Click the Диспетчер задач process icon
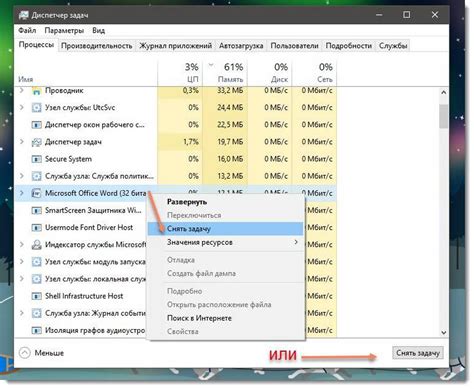The image size is (474, 389). (36, 142)
